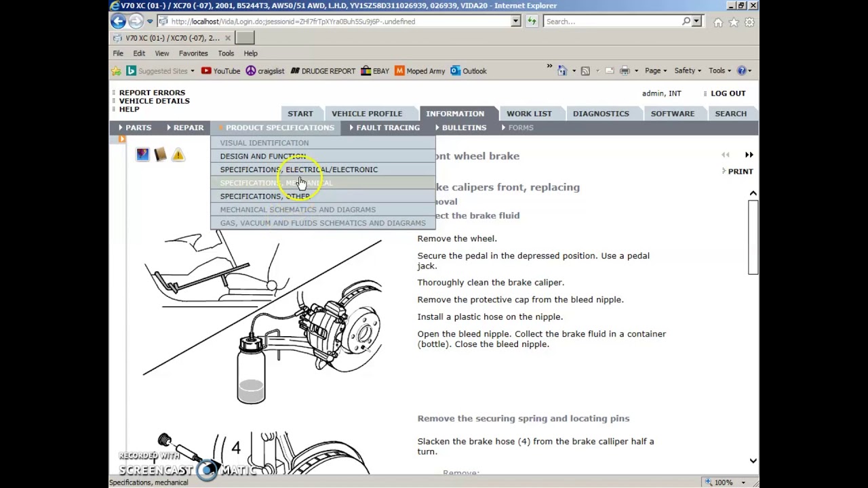Image resolution: width=868 pixels, height=488 pixels.
Task: Open the PARTS submenu
Action: coord(135,127)
